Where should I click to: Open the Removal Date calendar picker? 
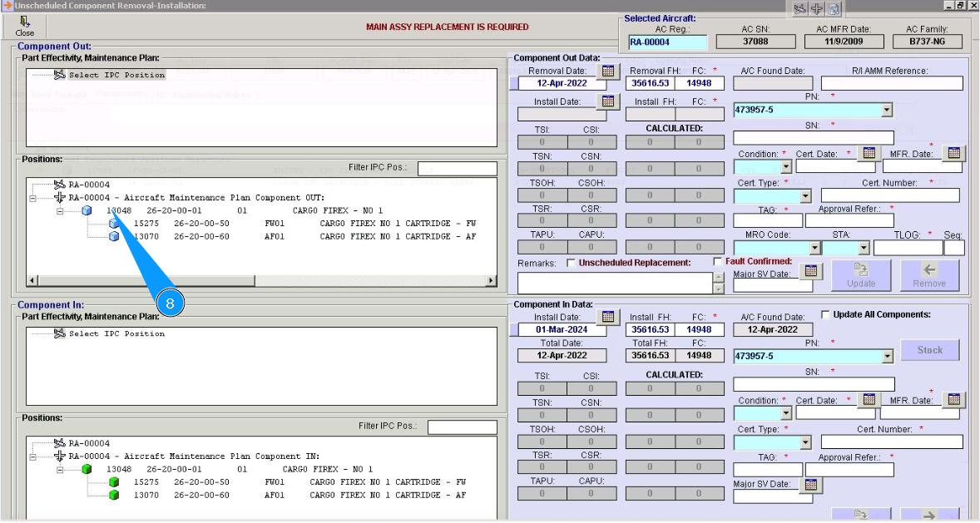tap(608, 71)
